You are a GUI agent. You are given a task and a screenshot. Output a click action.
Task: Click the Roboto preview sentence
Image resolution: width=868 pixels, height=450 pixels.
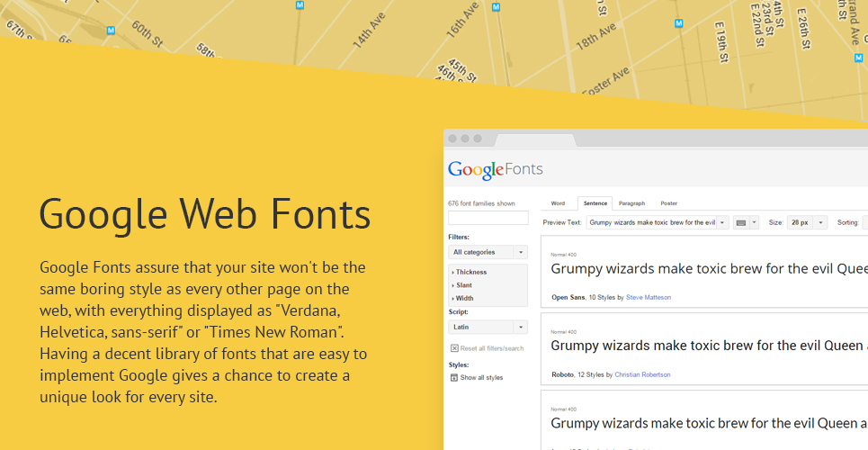click(x=709, y=346)
